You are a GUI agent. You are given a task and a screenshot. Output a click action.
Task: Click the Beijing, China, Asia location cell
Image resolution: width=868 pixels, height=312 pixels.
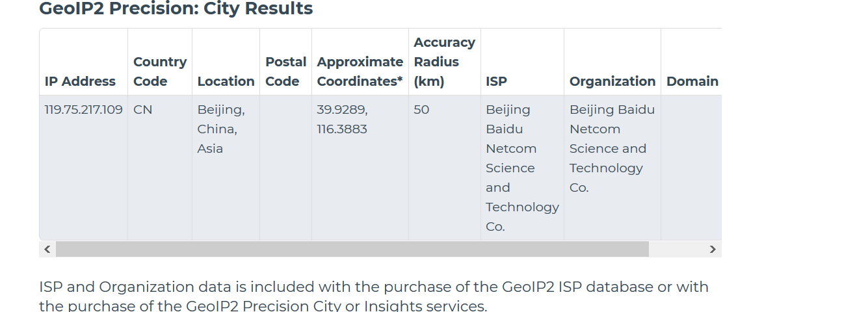pyautogui.click(x=221, y=129)
